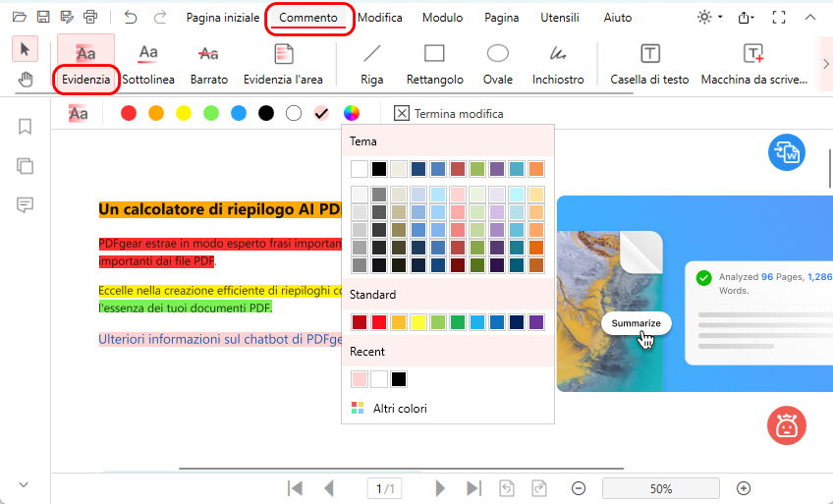Screen dimensions: 833x504
Task: Open the share/export icon dropdown
Action: point(746,18)
